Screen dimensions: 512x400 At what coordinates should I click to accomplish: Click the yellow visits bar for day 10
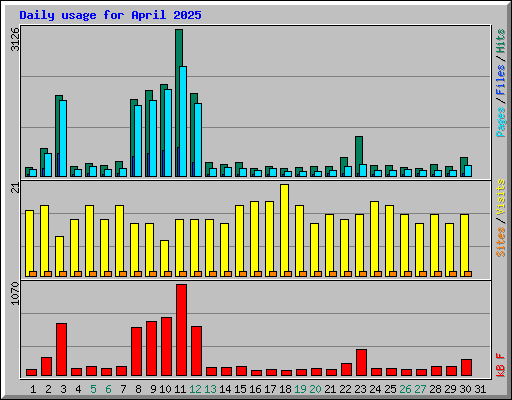pyautogui.click(x=164, y=258)
